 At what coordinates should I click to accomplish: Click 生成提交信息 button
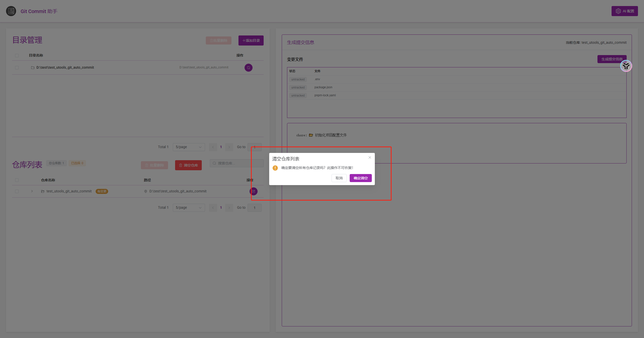point(612,59)
